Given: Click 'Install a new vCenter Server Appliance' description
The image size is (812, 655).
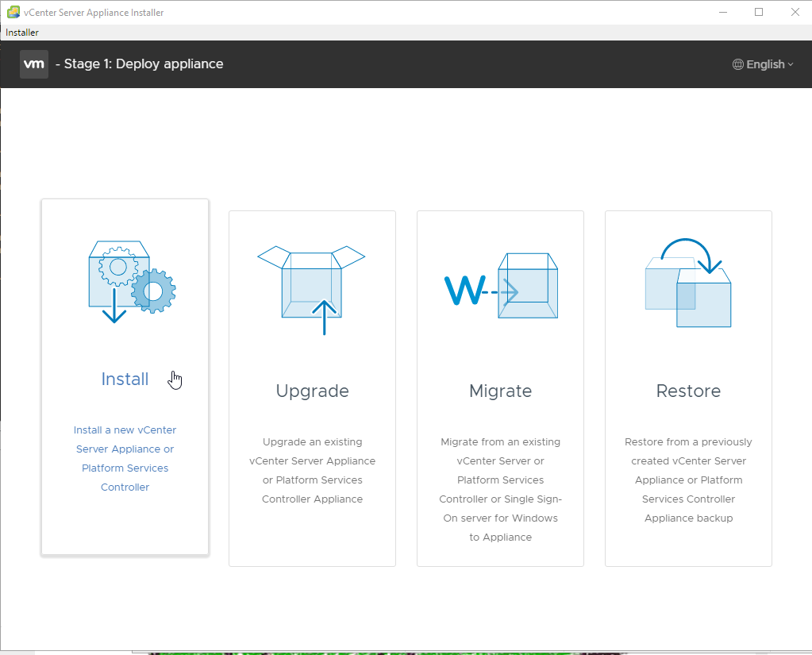Looking at the screenshot, I should (125, 458).
